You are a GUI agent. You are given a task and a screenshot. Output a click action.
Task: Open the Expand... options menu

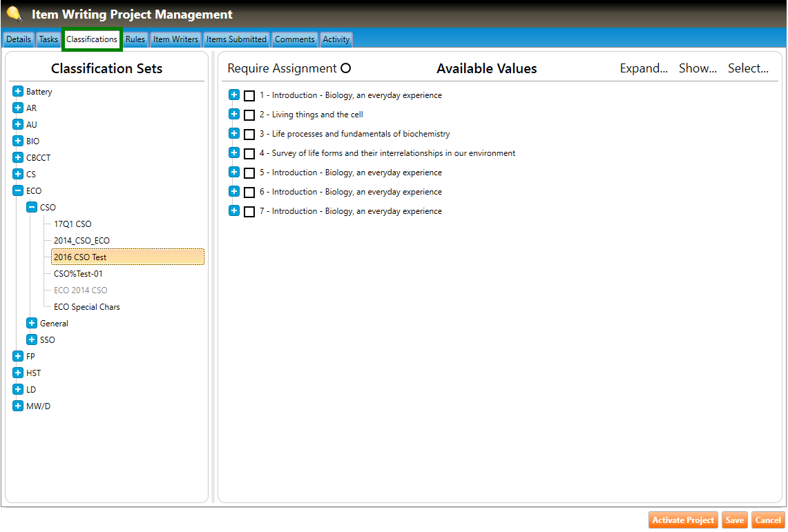643,68
